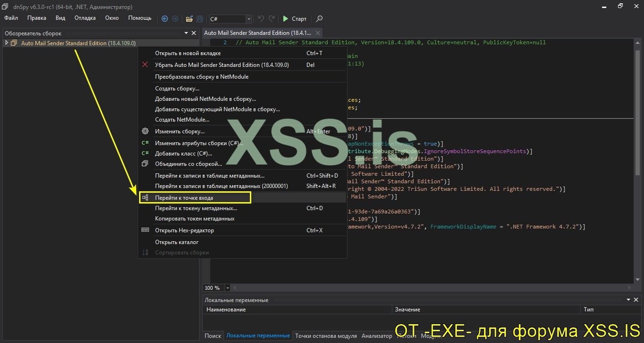
Task: Click the C# icon for Изменить атрибуты сборки
Action: (x=145, y=143)
